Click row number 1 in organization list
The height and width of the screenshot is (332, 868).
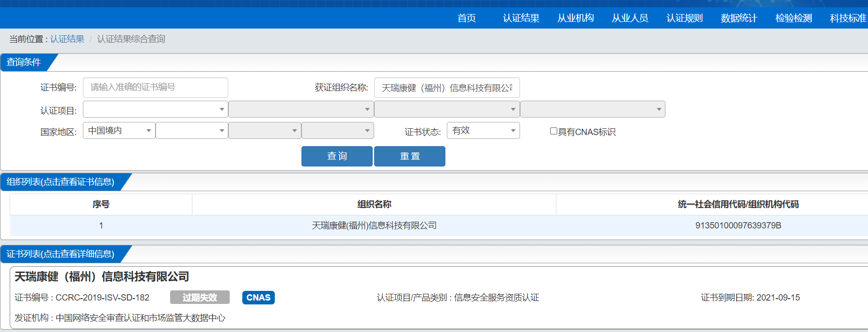101,226
